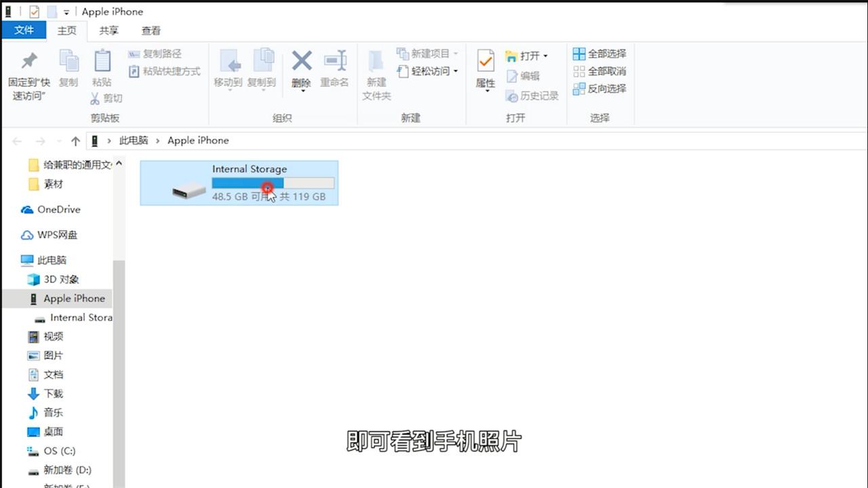This screenshot has width=868, height=488.
Task: Select 此电脑 in the navigation pane
Action: coord(43,260)
